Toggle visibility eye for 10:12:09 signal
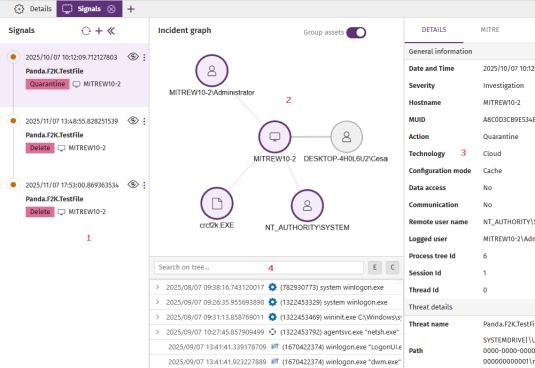Viewport: 535px width, 368px height. point(133,57)
